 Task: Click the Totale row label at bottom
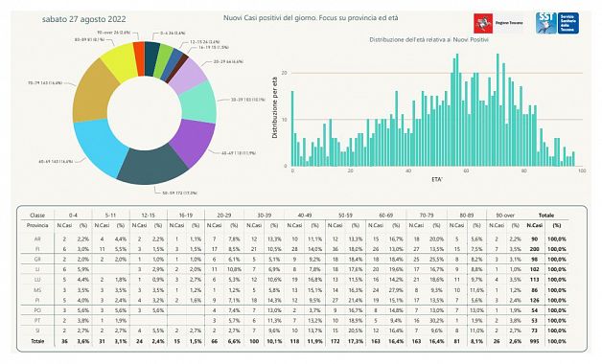click(37, 341)
